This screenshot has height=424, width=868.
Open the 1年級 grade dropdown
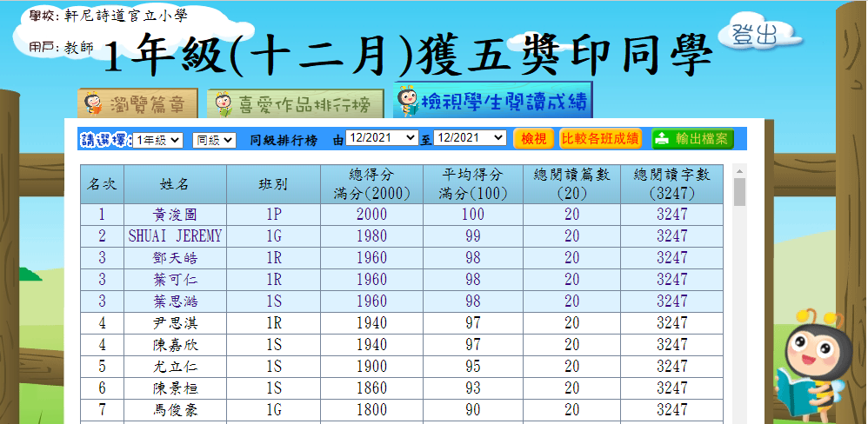[157, 141]
